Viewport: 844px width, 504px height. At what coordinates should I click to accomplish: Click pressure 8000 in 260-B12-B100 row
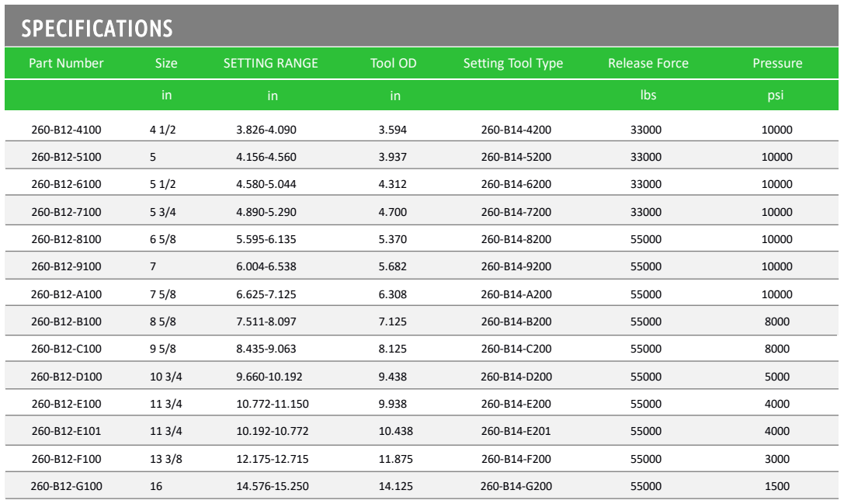click(777, 322)
